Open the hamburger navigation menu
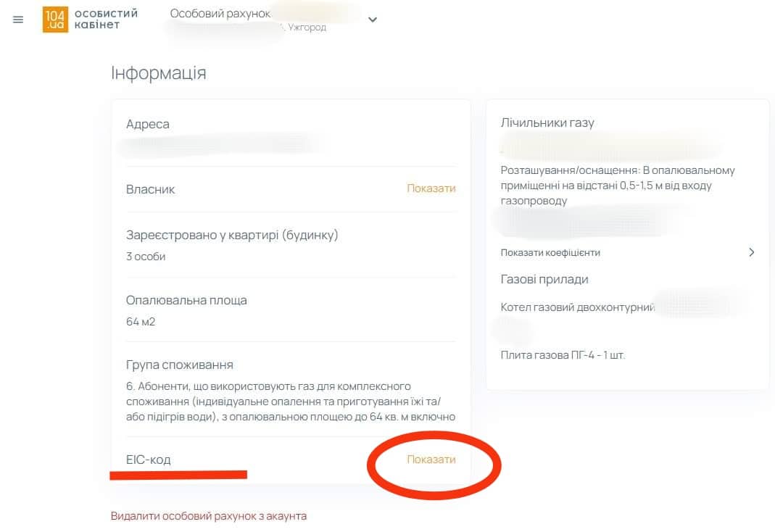This screenshot has height=532, width=775. coord(18,20)
